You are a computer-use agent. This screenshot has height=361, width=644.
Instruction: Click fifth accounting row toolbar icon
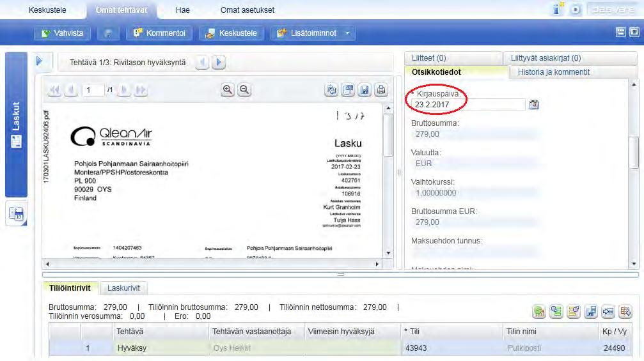tap(608, 312)
